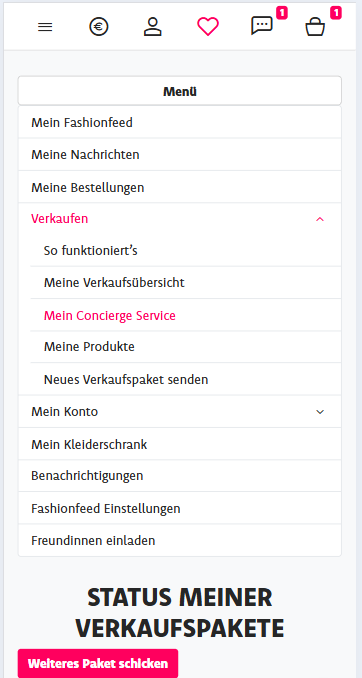Open the hamburger menu icon

(x=45, y=27)
